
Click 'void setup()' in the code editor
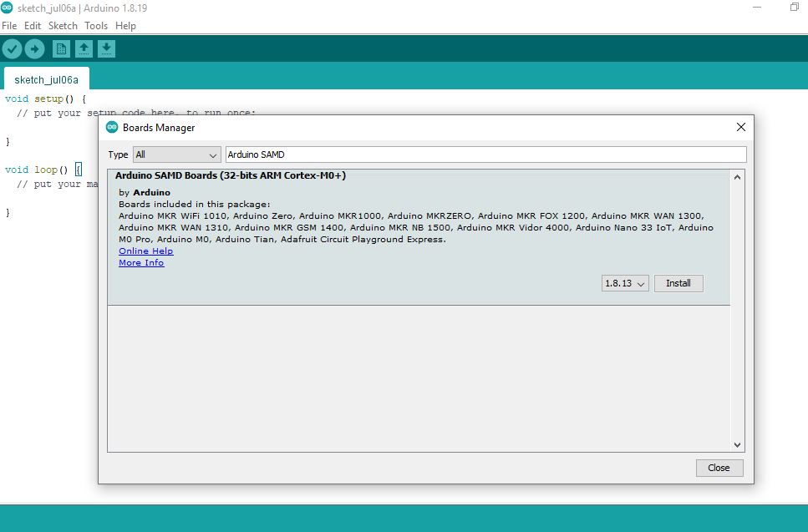(39, 99)
